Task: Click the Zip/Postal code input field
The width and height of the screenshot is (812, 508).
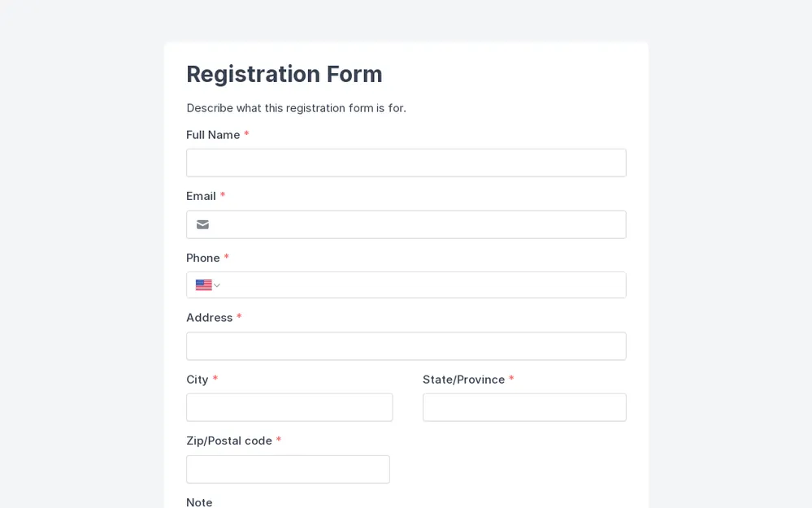Action: point(288,469)
